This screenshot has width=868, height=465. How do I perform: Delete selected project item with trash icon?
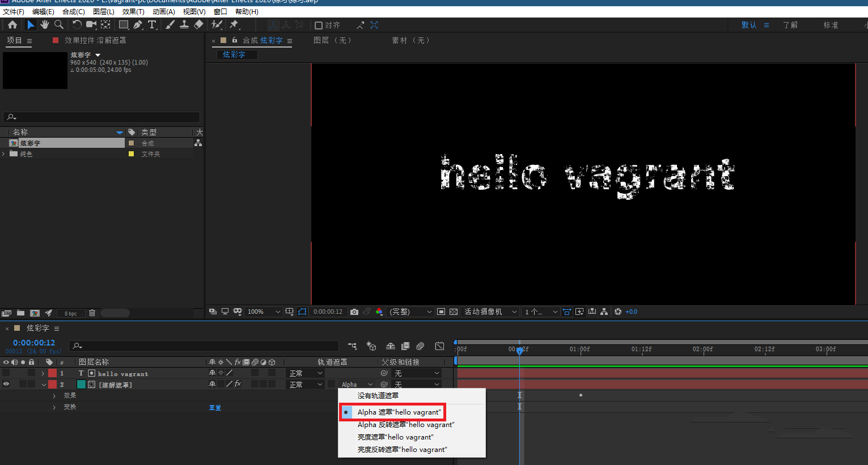pos(92,313)
